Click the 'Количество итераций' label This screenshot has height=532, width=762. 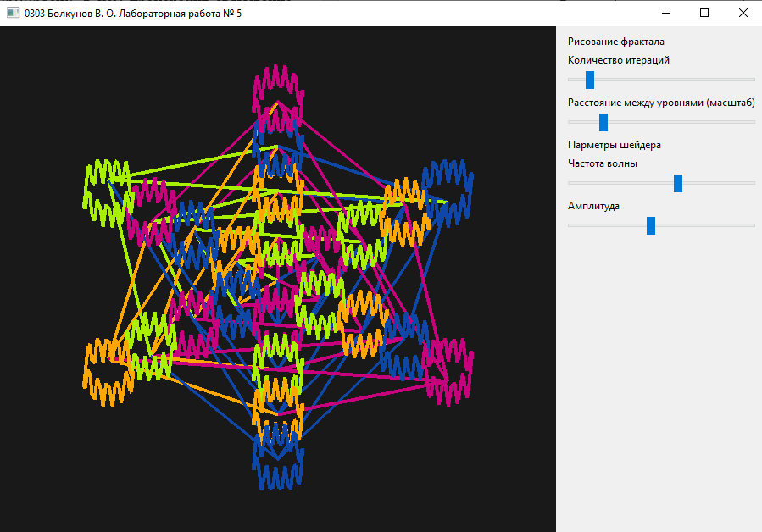(x=619, y=60)
